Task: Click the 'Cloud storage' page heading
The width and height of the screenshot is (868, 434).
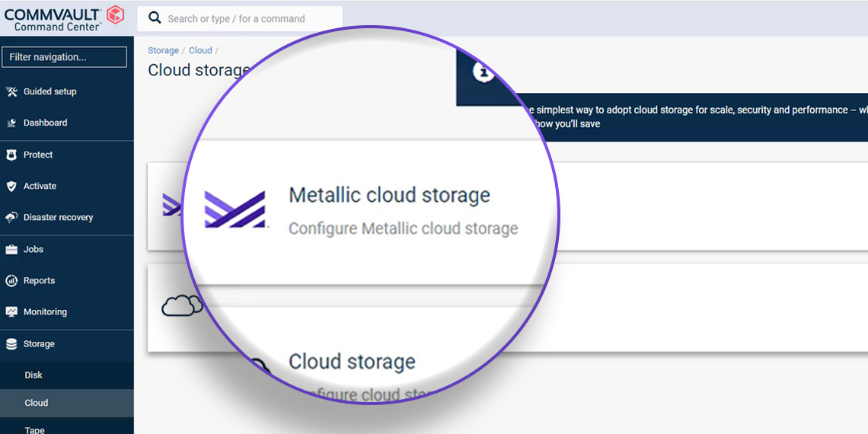Action: coord(198,70)
